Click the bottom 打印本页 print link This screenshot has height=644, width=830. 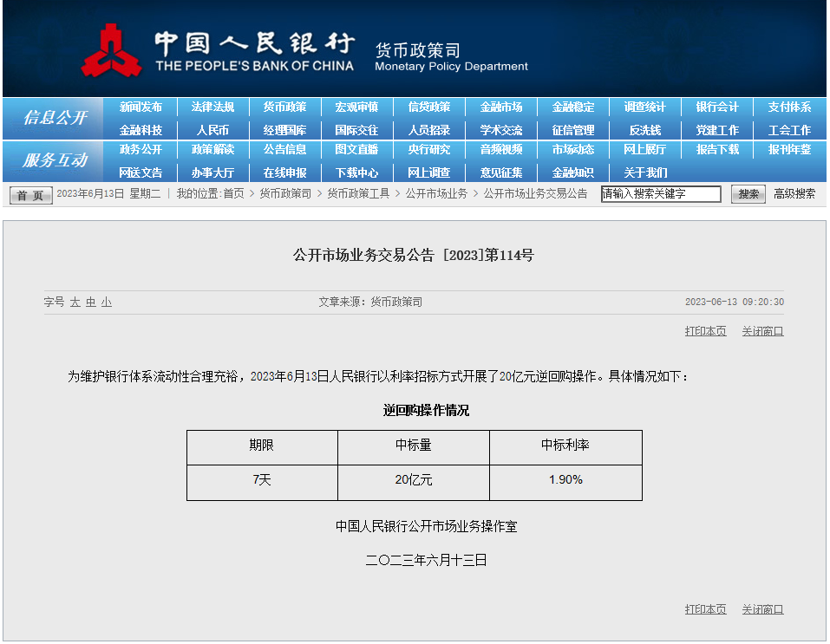pos(705,609)
